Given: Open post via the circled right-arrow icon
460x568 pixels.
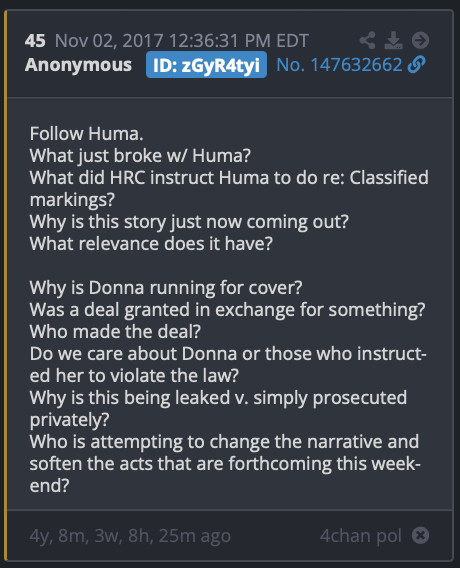Looking at the screenshot, I should [x=421, y=40].
